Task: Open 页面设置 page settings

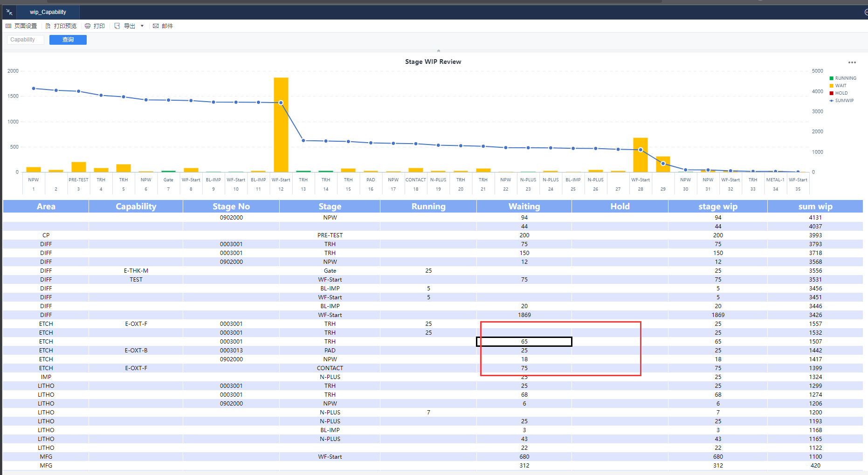Action: (x=25, y=26)
